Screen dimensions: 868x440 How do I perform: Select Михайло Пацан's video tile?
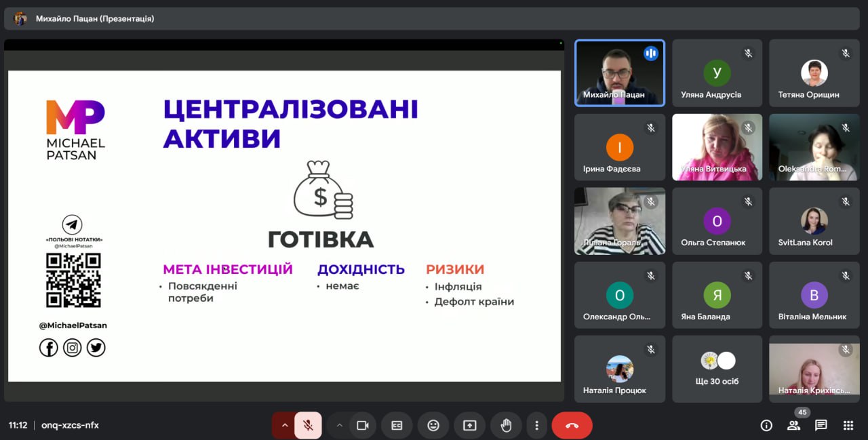pyautogui.click(x=620, y=73)
